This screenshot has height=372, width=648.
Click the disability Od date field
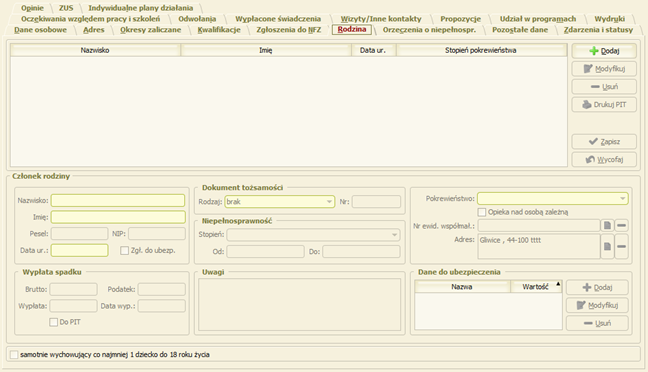click(265, 251)
